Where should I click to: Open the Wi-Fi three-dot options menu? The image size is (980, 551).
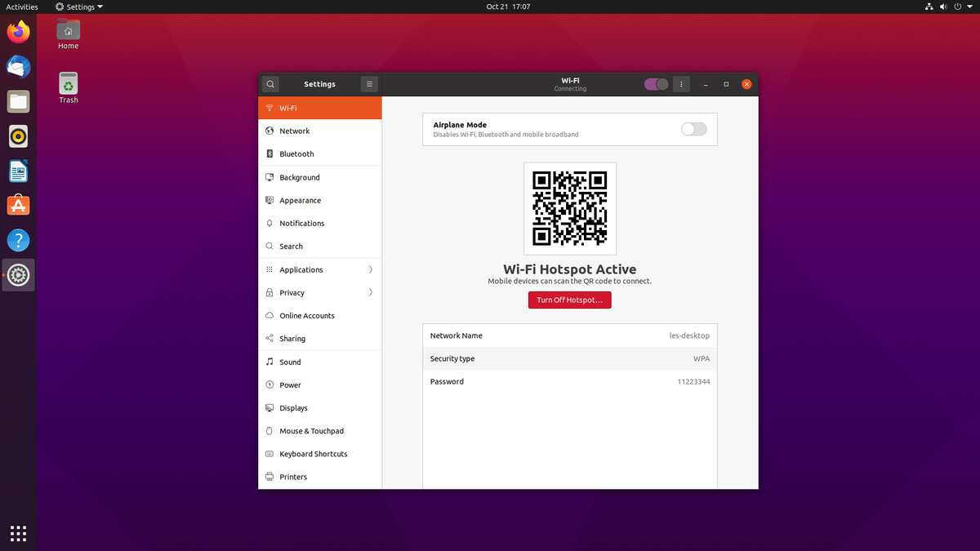[x=681, y=84]
